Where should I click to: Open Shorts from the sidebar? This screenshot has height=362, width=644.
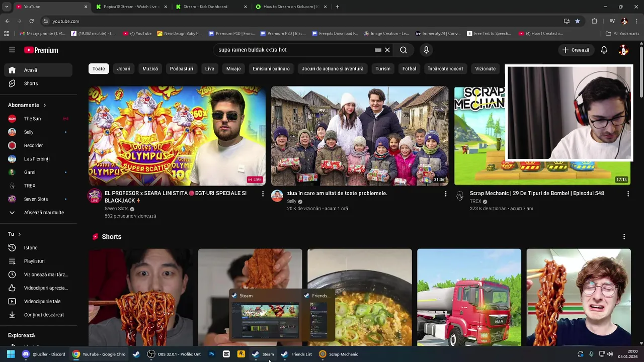[x=38, y=83]
